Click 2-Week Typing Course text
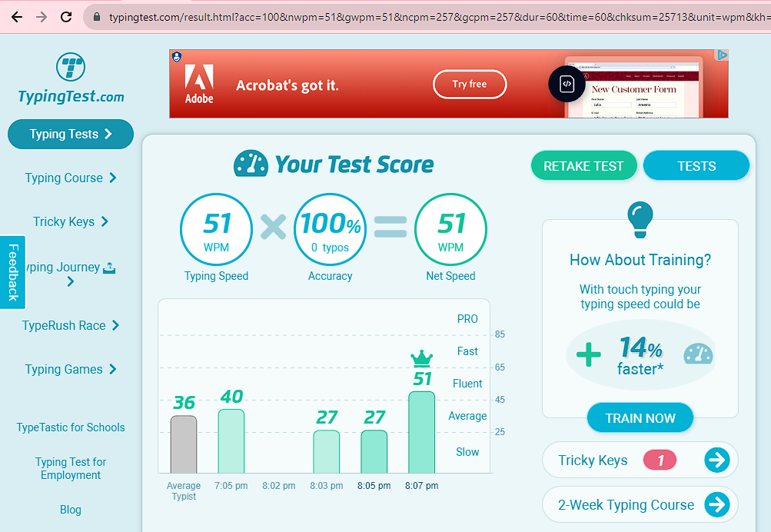771x532 pixels. pyautogui.click(x=626, y=505)
